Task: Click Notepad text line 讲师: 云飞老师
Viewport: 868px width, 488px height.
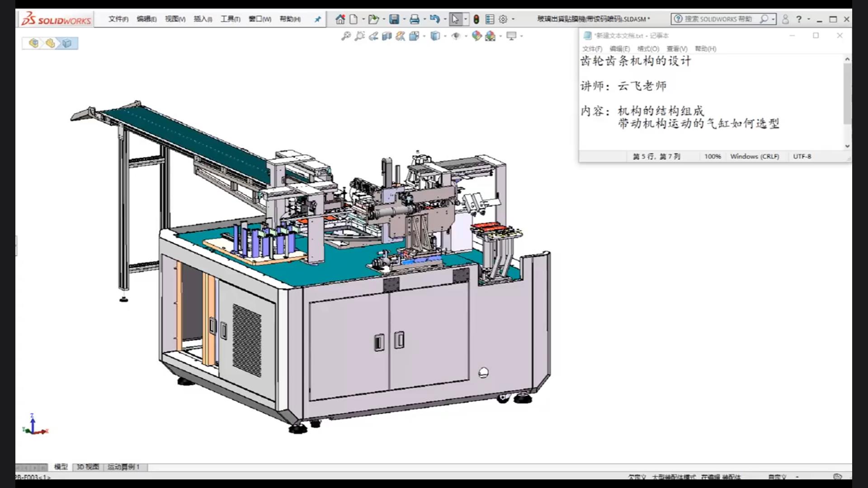Action: point(623,86)
